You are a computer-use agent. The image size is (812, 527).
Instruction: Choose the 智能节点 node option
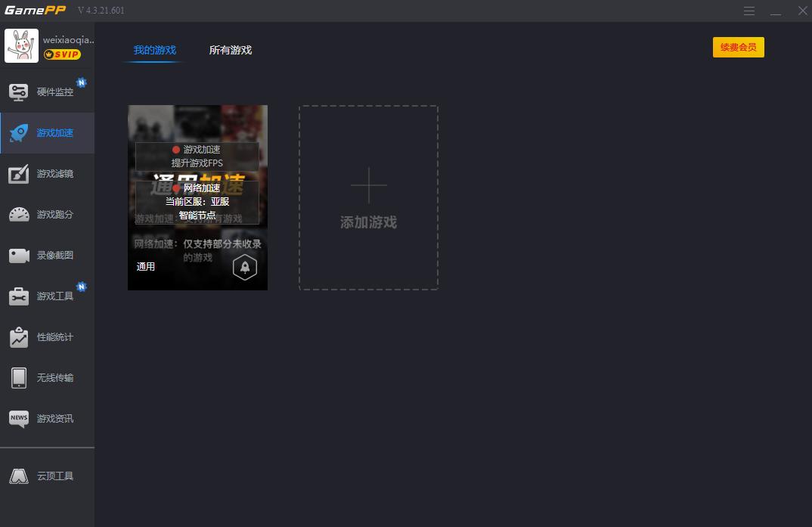point(197,215)
